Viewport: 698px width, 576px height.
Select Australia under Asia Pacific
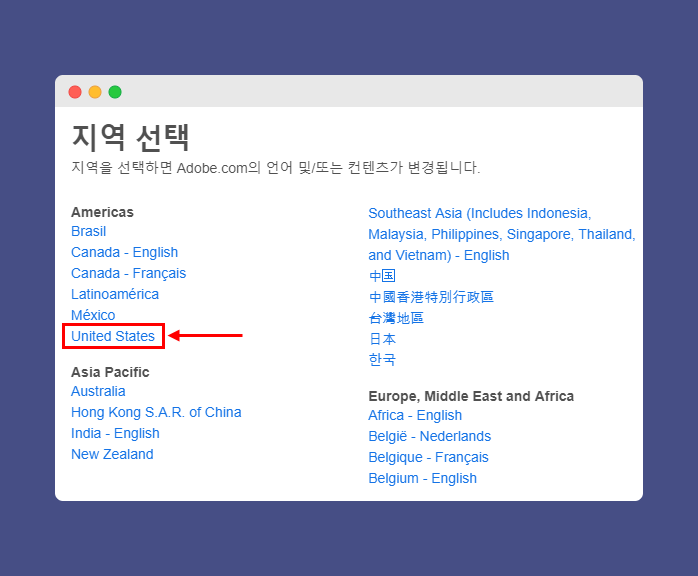pyautogui.click(x=98, y=391)
